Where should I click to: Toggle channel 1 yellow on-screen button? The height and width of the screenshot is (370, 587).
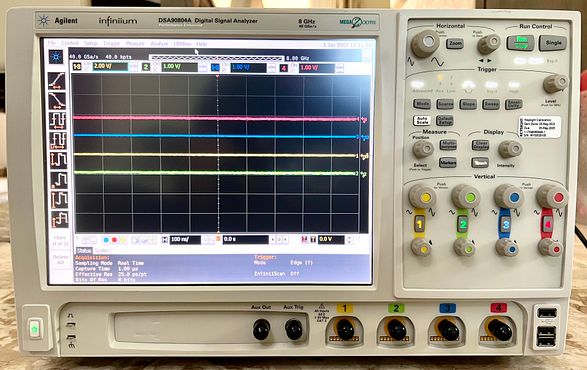point(77,67)
